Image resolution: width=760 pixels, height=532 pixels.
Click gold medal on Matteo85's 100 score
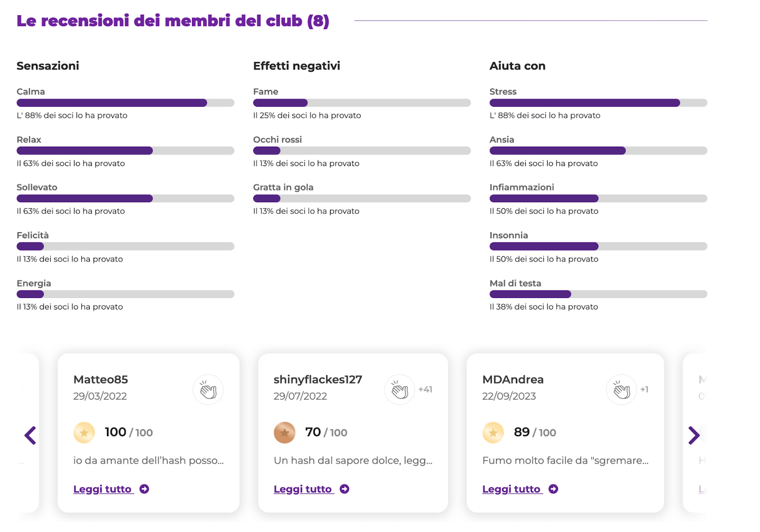[84, 432]
